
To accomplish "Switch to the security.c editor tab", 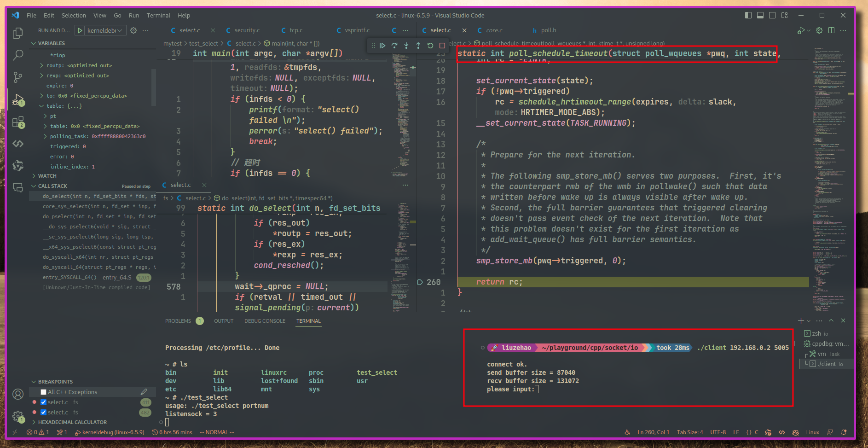I will [247, 30].
